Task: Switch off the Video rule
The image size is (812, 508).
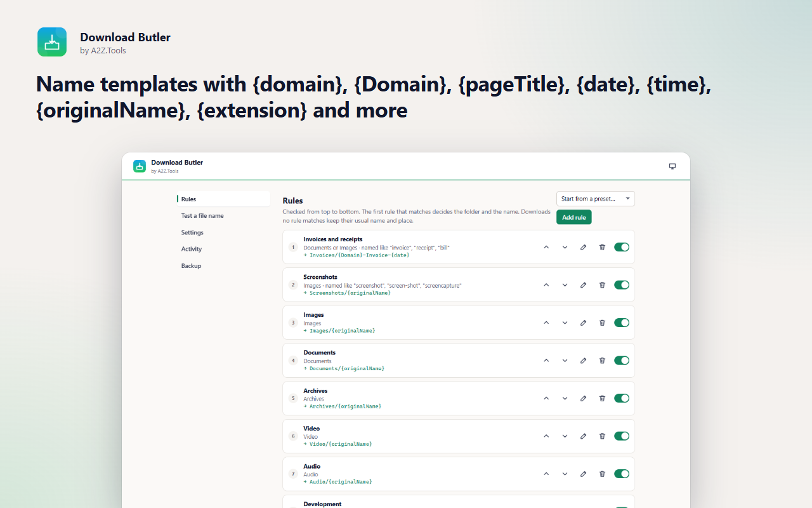Action: [x=622, y=436]
